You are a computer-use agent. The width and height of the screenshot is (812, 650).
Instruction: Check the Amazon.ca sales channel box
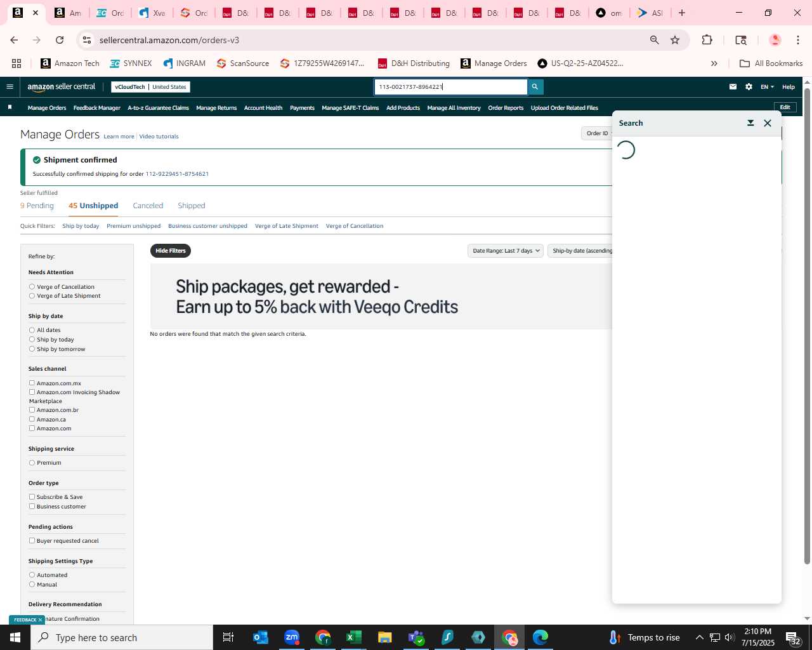[x=32, y=420]
